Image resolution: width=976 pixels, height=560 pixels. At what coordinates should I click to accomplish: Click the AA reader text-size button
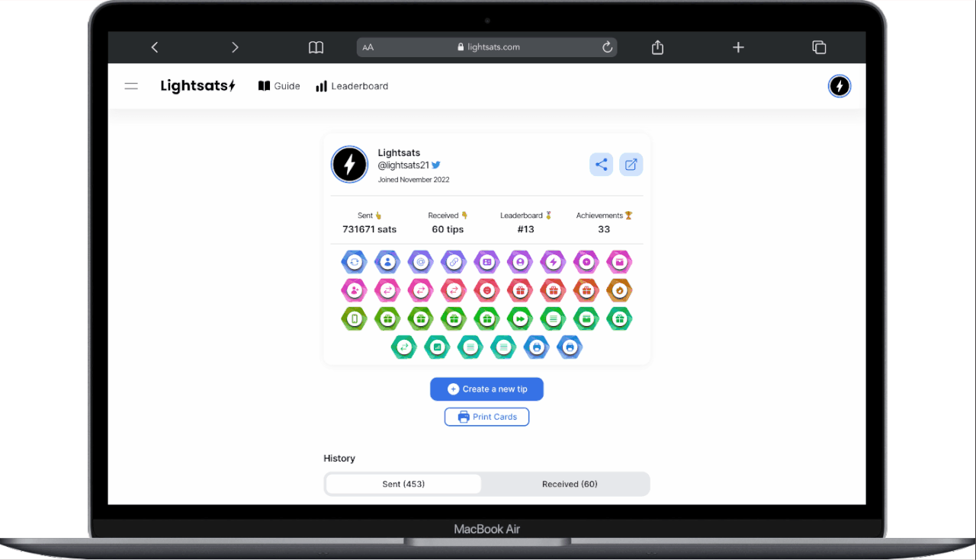[x=368, y=47]
